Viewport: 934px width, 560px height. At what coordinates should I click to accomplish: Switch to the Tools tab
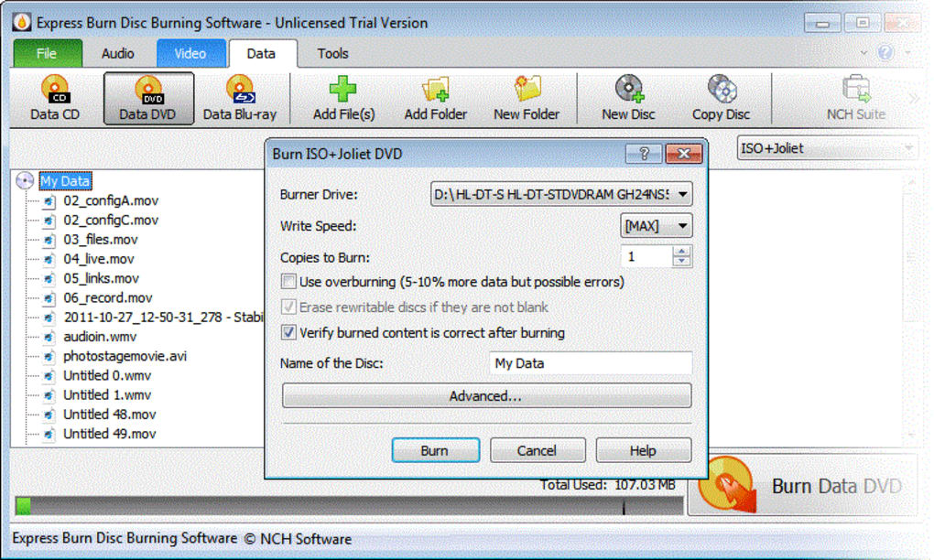(x=331, y=53)
